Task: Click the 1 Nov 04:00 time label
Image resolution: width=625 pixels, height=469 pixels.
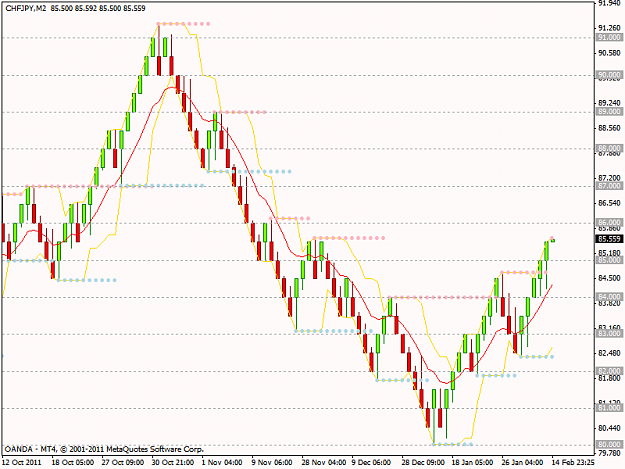Action: pyautogui.click(x=222, y=463)
